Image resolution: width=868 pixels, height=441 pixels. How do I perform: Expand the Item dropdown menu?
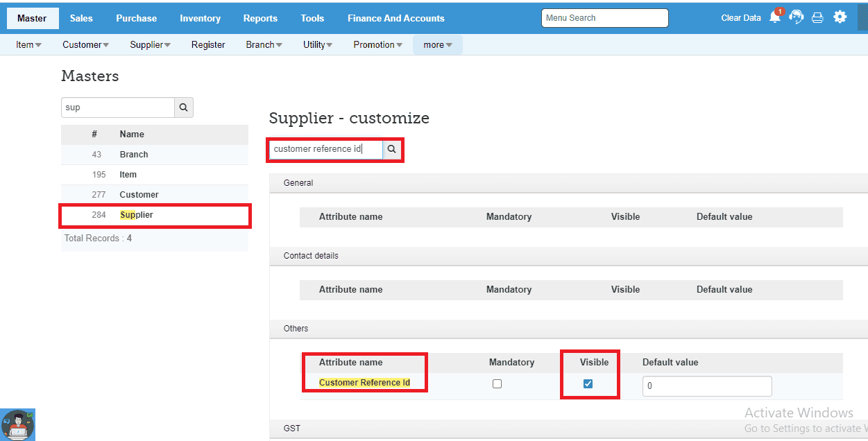coord(28,45)
